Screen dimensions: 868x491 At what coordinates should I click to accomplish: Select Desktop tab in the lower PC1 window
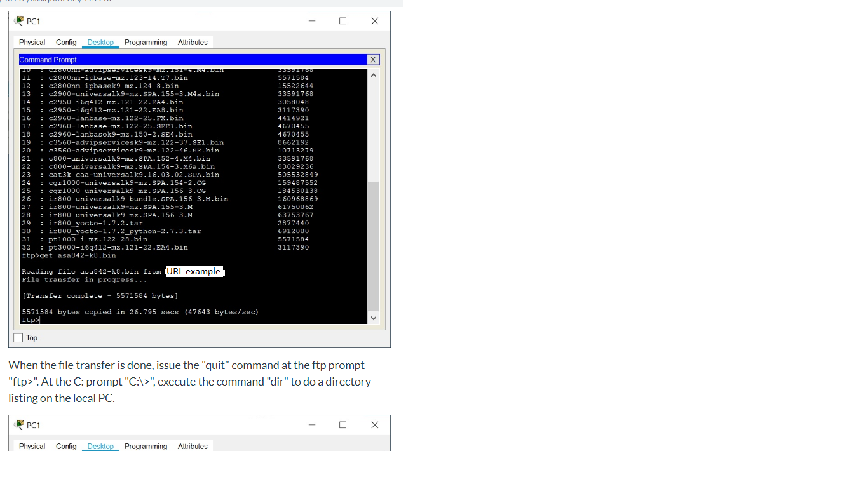point(100,446)
